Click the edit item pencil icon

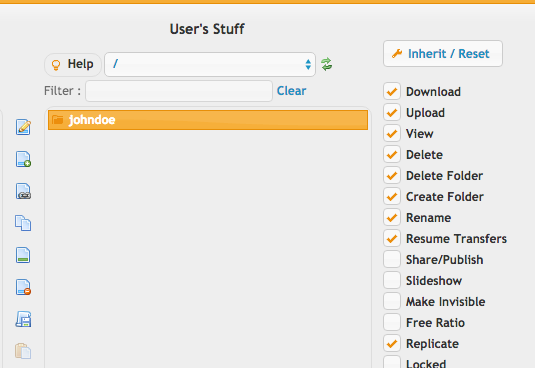(23, 127)
